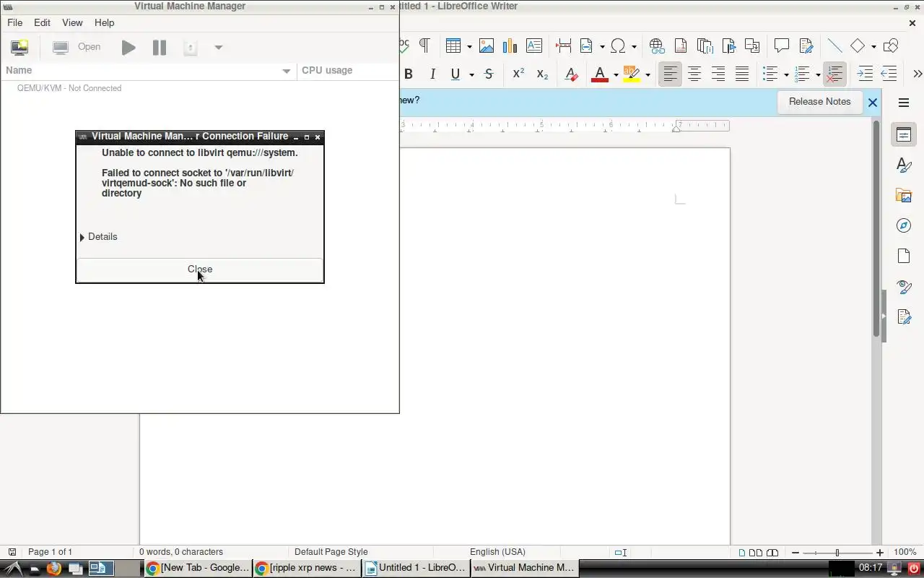Viewport: 924px width, 578px height.
Task: Open View menu in Virtual Machine Manager
Action: pyautogui.click(x=72, y=22)
